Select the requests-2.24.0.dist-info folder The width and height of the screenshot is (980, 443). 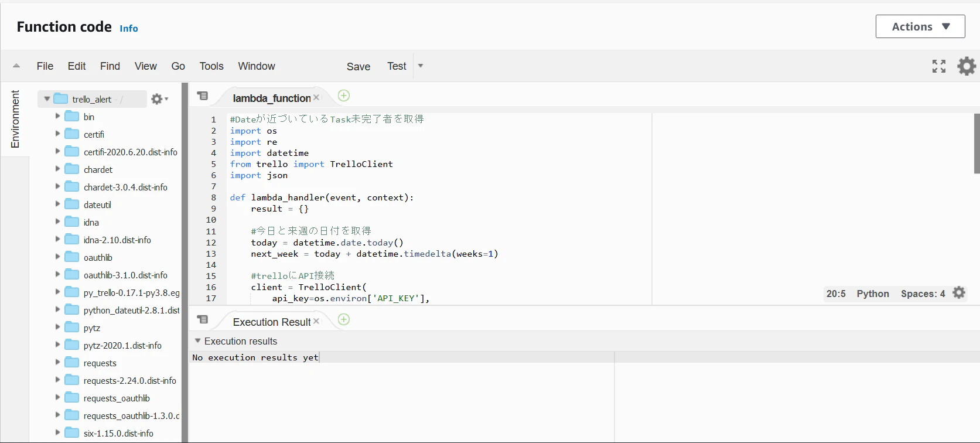point(129,380)
